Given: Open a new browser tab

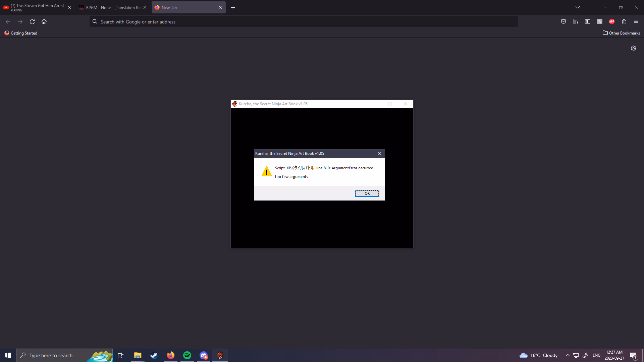Looking at the screenshot, I should (233, 7).
